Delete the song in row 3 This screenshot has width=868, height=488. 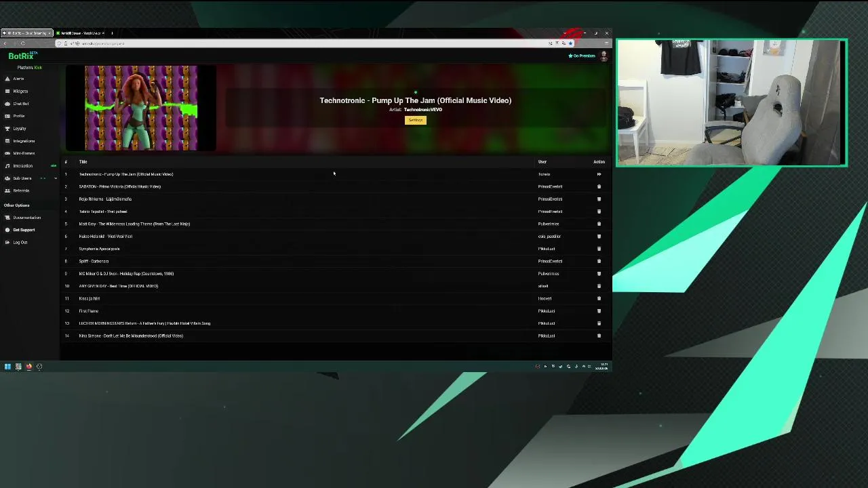(x=599, y=199)
